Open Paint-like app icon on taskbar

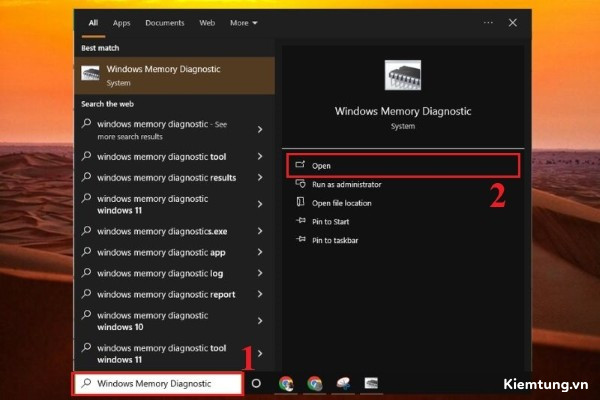[343, 384]
